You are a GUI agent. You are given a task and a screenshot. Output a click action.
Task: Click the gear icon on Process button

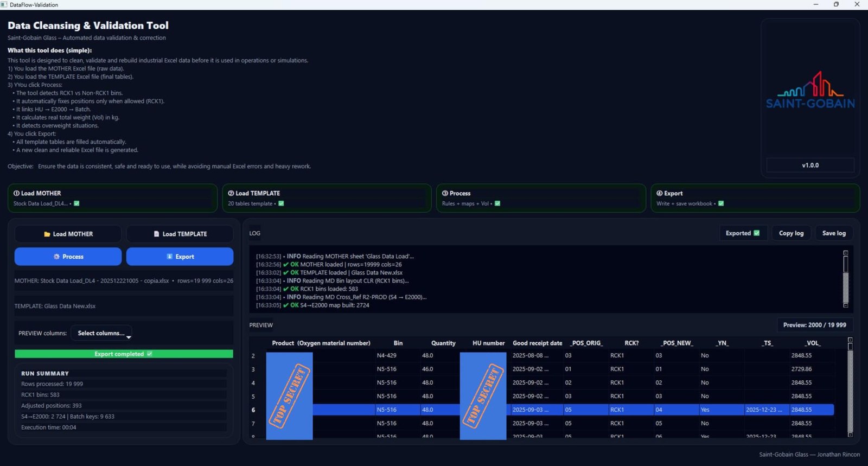coord(56,257)
